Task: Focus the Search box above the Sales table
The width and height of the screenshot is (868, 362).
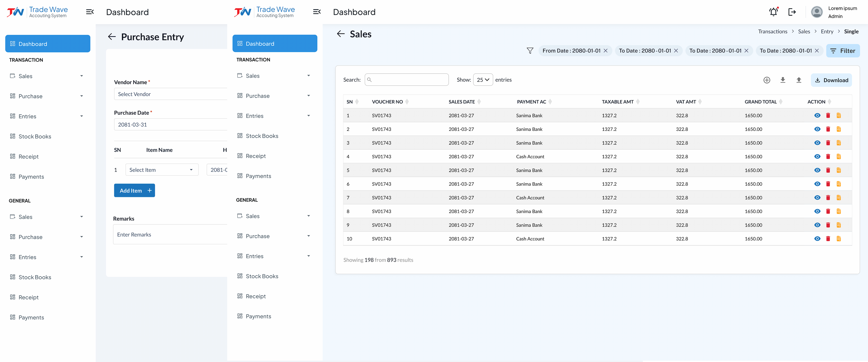Action: tap(406, 80)
